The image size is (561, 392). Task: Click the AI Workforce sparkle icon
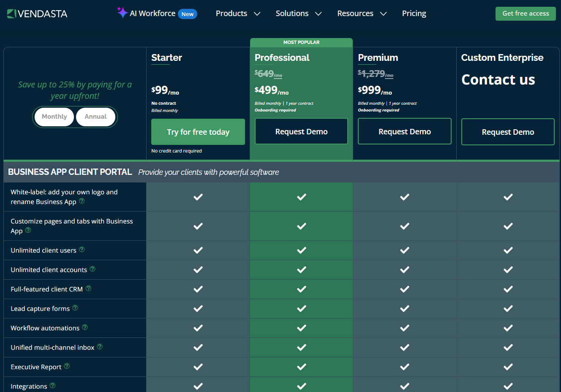click(x=122, y=13)
